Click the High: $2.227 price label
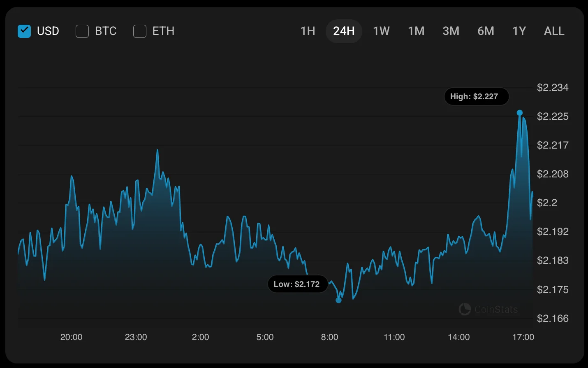The width and height of the screenshot is (588, 368). coord(477,97)
